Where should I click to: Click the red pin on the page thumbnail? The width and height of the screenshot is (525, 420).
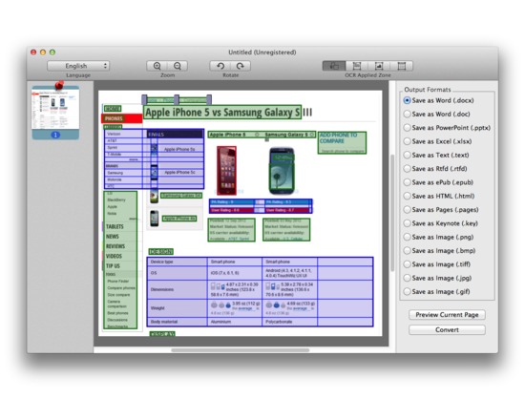[x=59, y=85]
